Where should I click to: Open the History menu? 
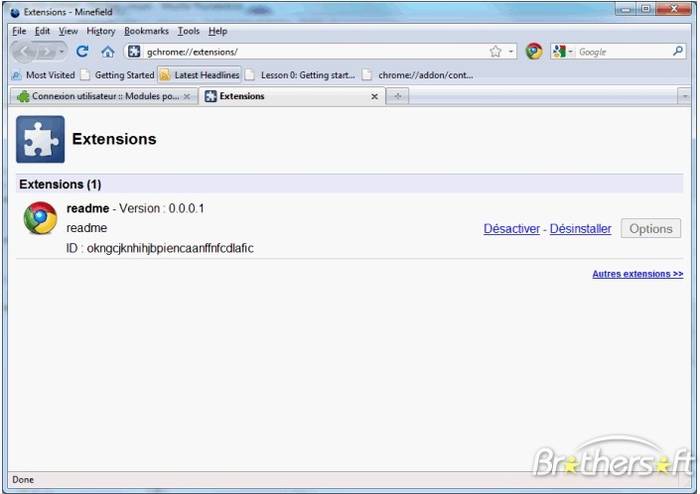coord(101,31)
